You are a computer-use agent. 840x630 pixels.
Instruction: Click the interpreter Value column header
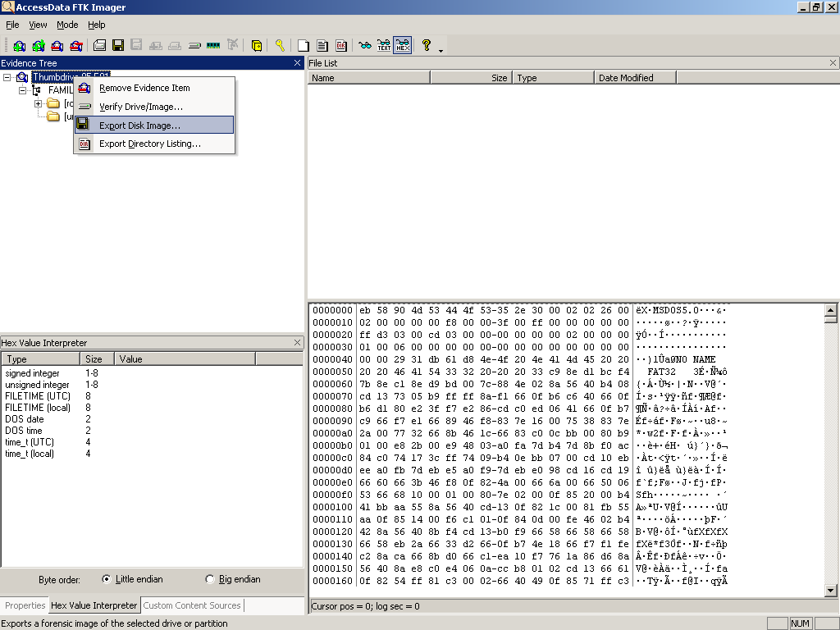(x=185, y=359)
